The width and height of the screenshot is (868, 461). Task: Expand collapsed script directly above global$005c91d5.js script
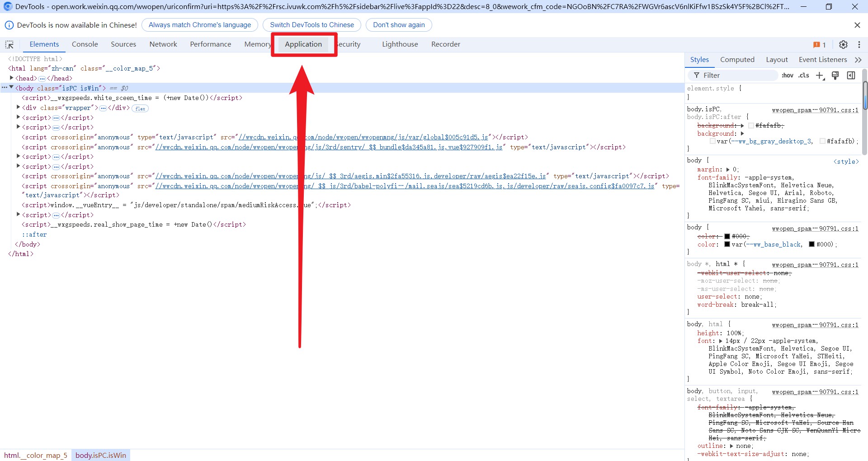pos(19,127)
